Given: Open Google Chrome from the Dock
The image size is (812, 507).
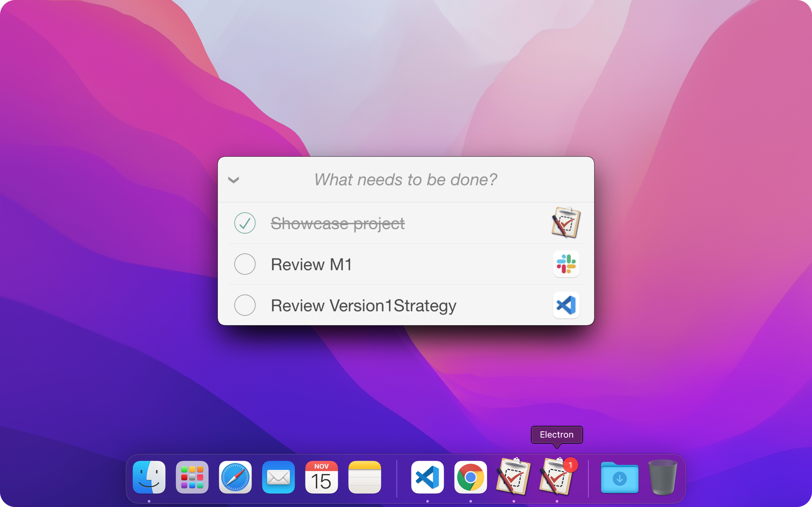Looking at the screenshot, I should [x=470, y=477].
